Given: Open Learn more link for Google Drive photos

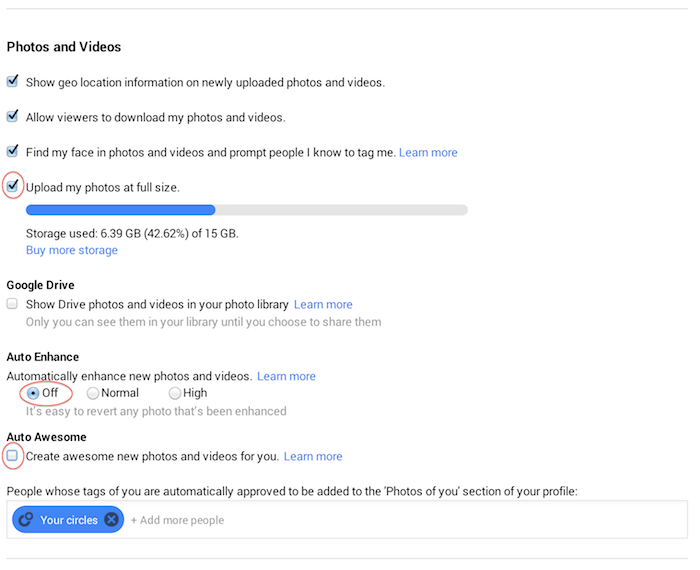Looking at the screenshot, I should point(323,304).
